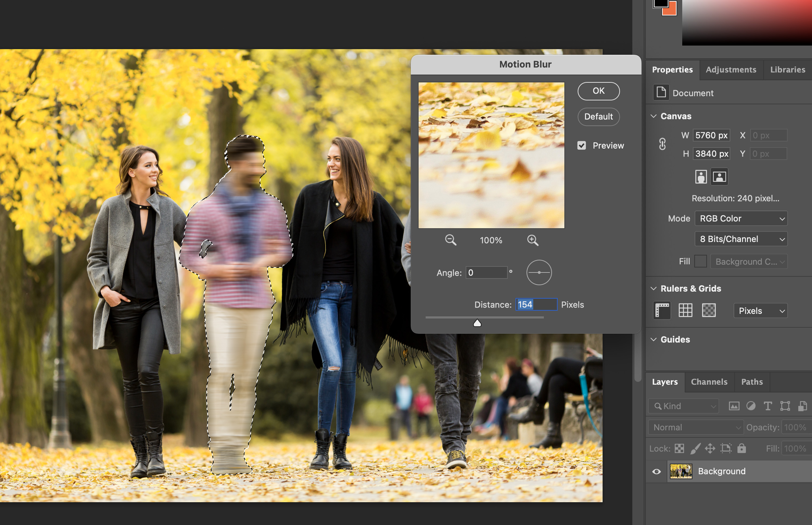
Task: Toggle rulers icon in Rulers & Grids
Action: [662, 311]
